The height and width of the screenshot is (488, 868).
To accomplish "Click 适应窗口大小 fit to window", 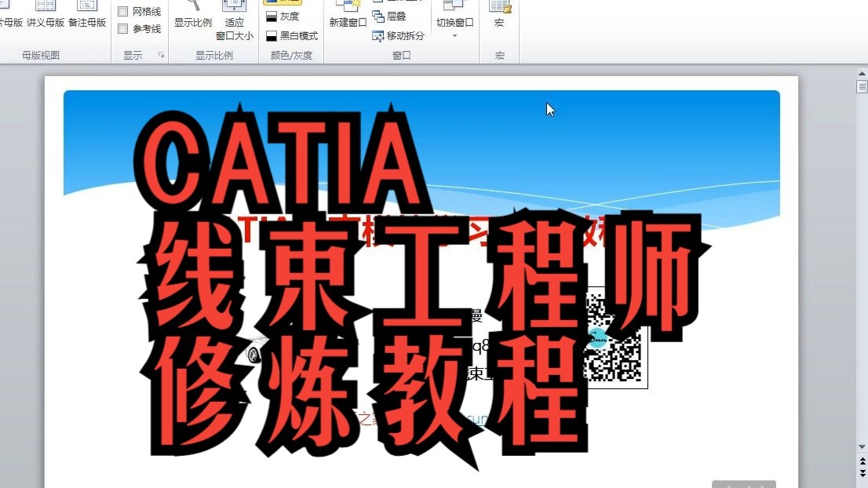I will 234,21.
